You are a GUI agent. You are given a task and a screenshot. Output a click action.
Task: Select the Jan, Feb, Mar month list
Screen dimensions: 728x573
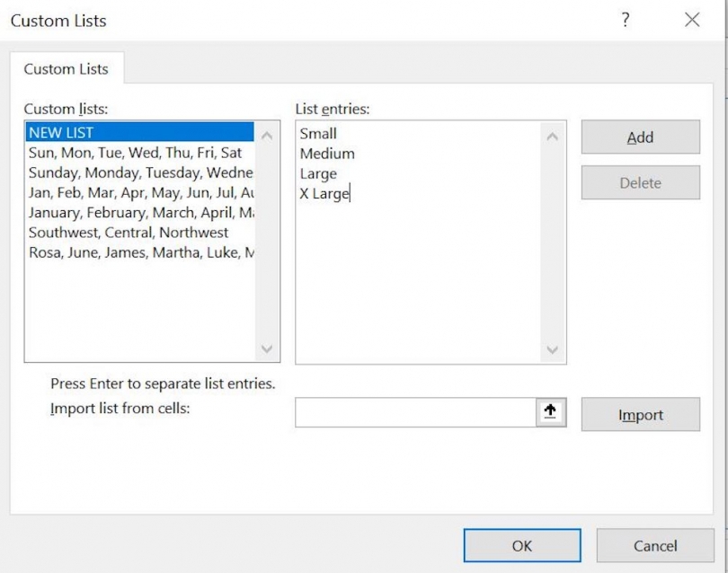(135, 192)
